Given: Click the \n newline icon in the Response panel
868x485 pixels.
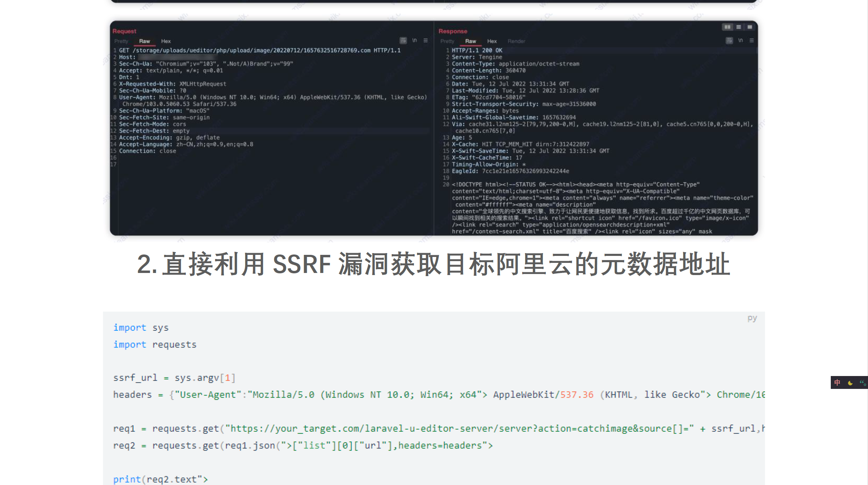Looking at the screenshot, I should click(741, 41).
